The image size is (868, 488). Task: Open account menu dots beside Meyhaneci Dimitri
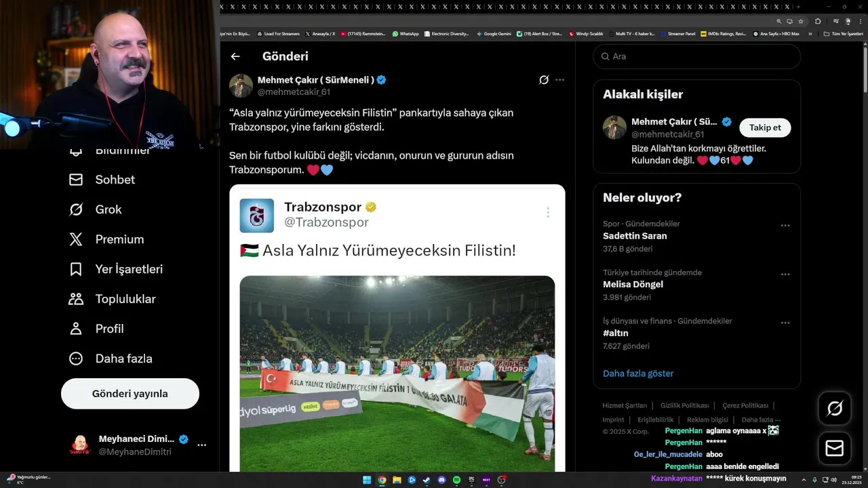[201, 445]
